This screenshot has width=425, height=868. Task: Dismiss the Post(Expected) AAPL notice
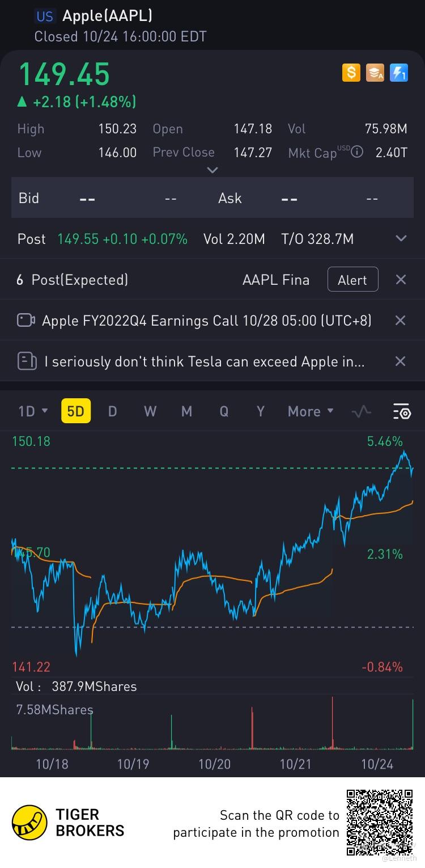pos(400,280)
